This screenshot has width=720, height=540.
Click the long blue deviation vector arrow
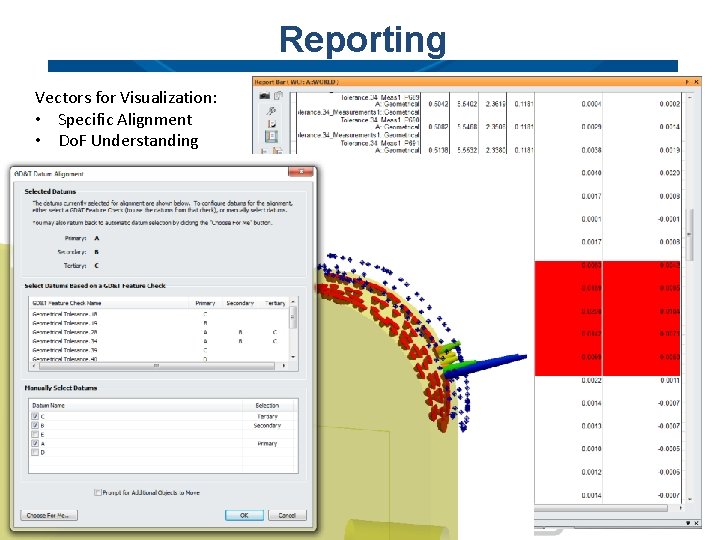point(487,366)
